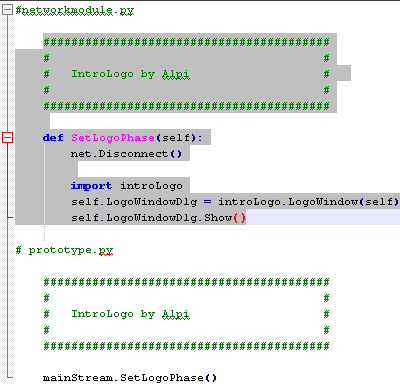Click the '#networkmodule.py' comment text

[x=75, y=10]
